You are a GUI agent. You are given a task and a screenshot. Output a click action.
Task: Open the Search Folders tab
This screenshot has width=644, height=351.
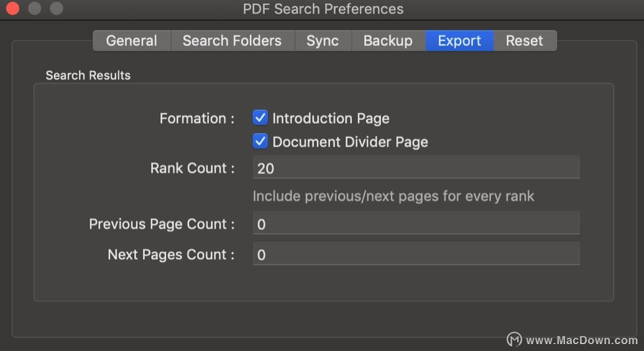tap(232, 40)
